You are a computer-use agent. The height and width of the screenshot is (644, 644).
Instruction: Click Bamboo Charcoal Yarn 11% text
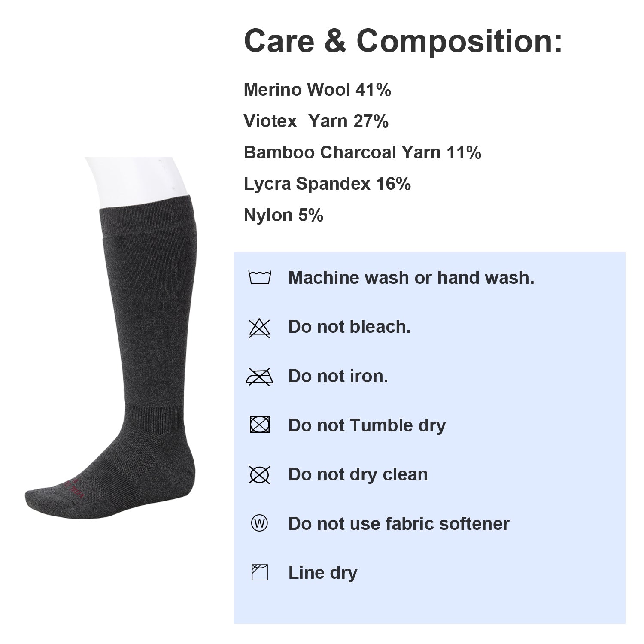[x=362, y=152]
